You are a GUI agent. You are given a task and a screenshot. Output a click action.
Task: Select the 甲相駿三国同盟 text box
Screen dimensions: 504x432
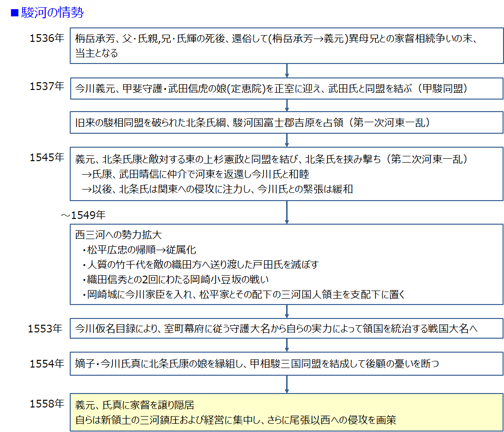(x=287, y=364)
